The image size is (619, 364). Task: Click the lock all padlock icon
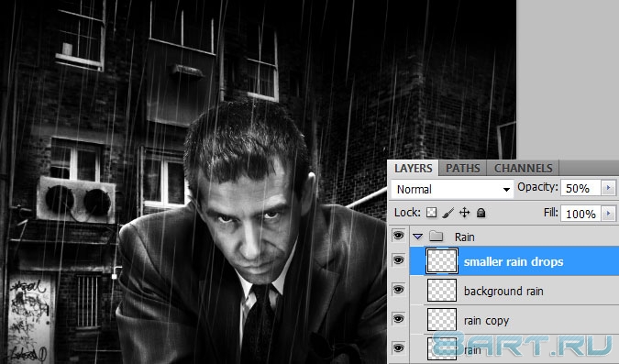tap(481, 213)
